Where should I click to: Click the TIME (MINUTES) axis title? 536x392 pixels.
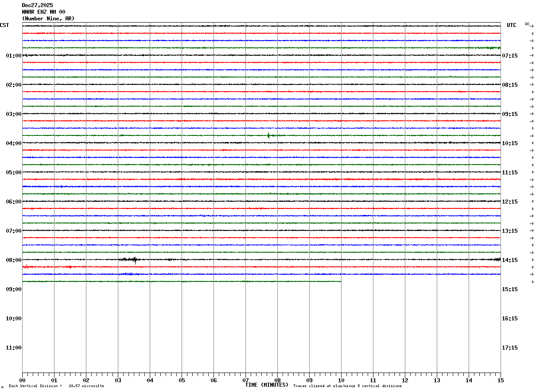[x=267, y=385]
